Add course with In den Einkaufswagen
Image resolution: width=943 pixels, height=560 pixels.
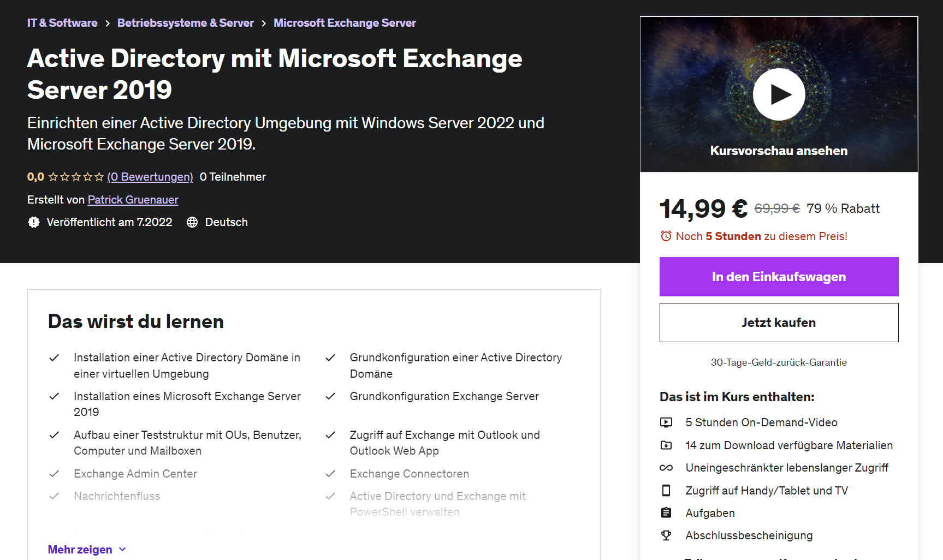(779, 277)
